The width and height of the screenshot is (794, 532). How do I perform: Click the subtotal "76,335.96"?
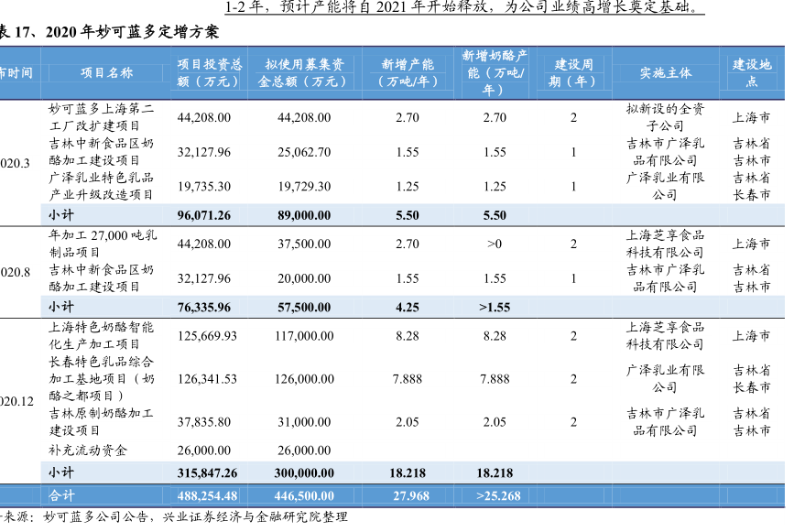[204, 308]
